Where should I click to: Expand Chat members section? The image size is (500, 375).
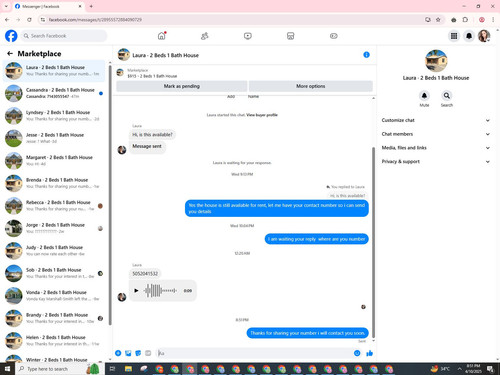436,134
